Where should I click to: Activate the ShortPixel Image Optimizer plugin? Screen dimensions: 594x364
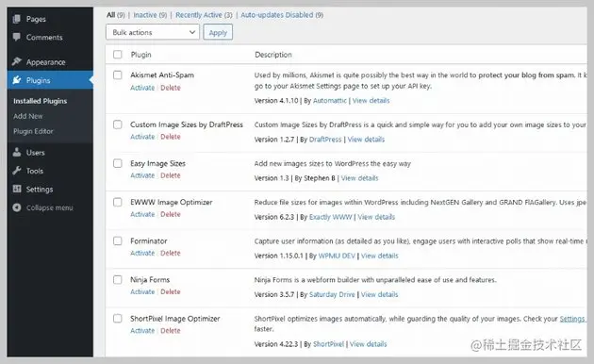click(142, 330)
